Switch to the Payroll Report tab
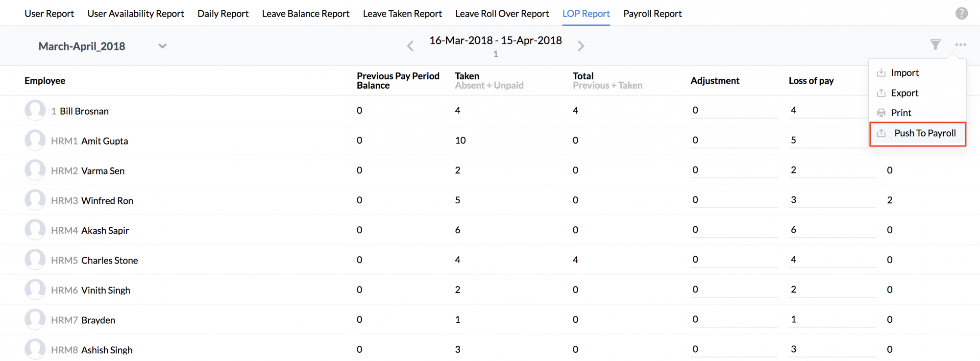This screenshot has width=980, height=361. pos(652,14)
